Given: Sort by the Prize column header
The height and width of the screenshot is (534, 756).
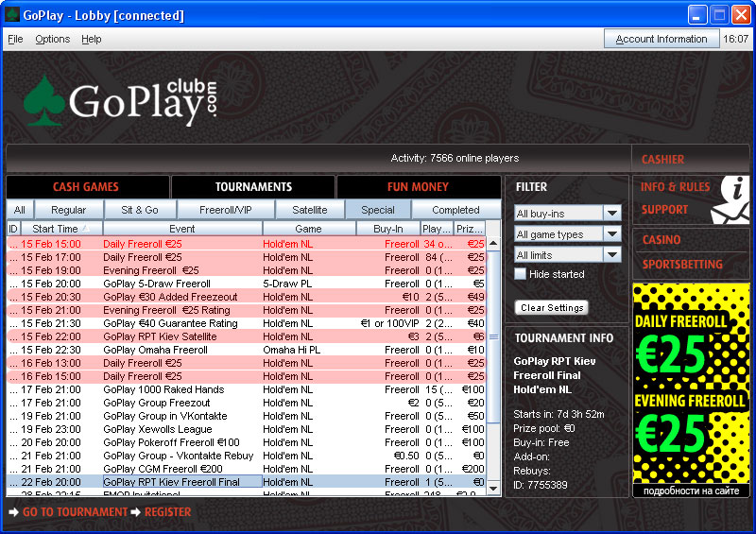Looking at the screenshot, I should (470, 229).
